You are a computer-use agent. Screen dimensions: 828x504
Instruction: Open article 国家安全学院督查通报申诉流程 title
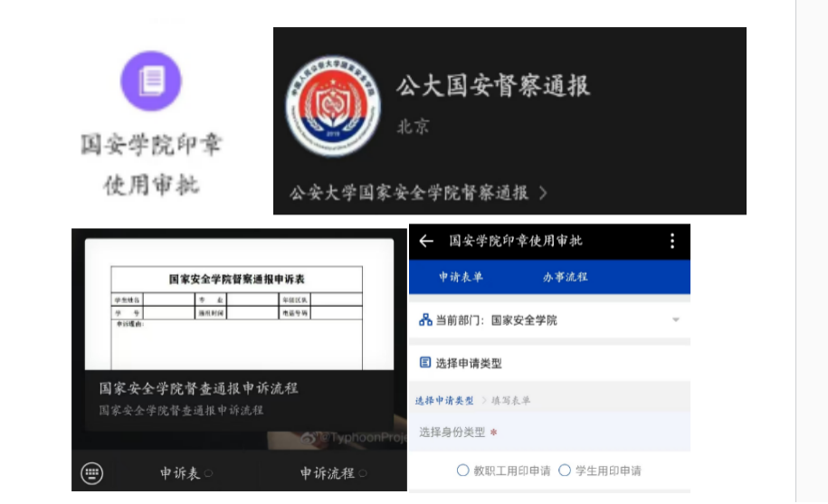[x=198, y=388]
